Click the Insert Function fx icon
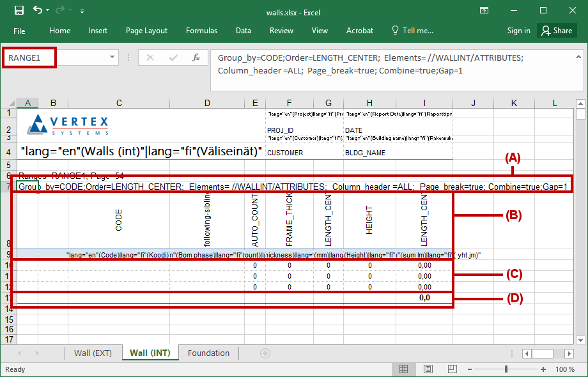This screenshot has height=377, width=588. tap(197, 58)
